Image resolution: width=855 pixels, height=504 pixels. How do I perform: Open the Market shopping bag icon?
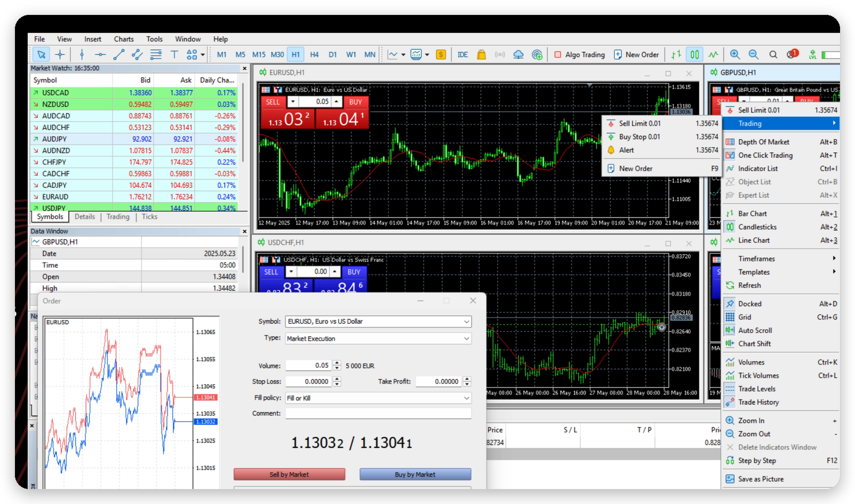point(481,54)
